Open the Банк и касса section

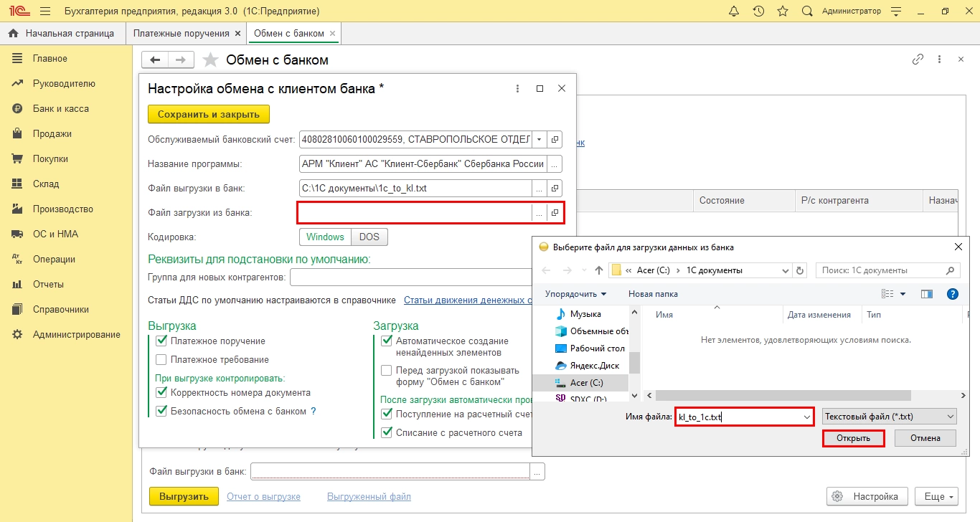(x=61, y=109)
